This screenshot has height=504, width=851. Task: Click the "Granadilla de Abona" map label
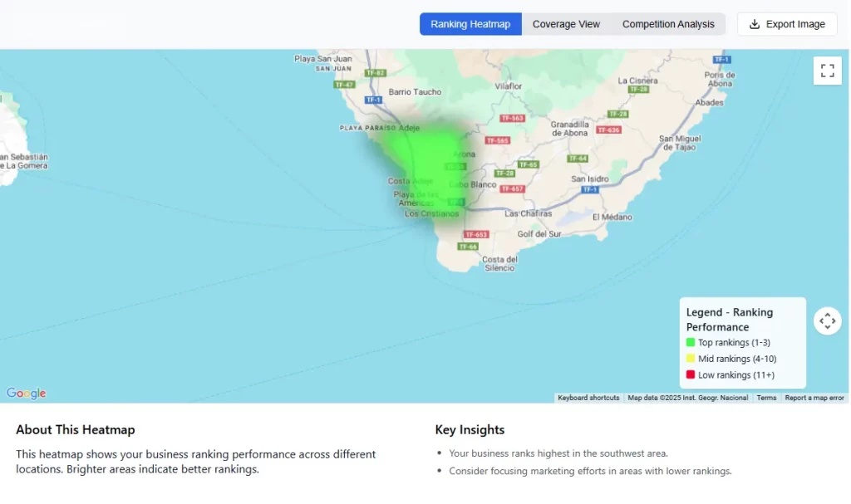pos(569,129)
